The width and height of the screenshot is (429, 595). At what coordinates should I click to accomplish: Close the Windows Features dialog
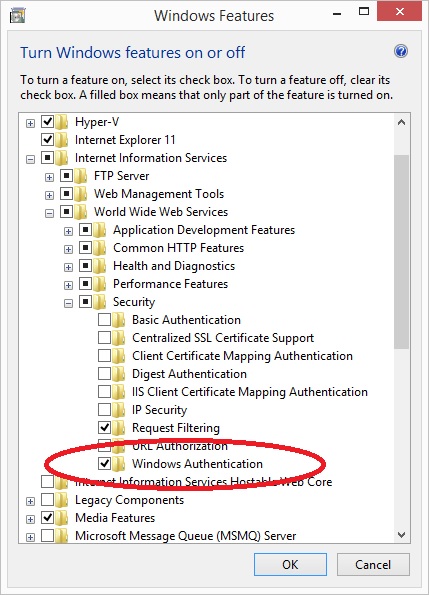coord(399,12)
